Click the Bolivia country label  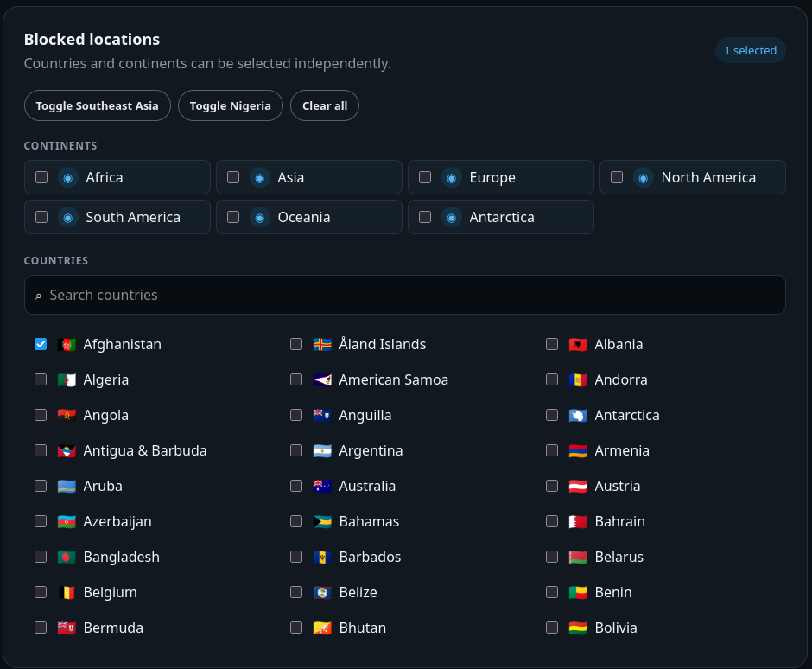pos(616,628)
